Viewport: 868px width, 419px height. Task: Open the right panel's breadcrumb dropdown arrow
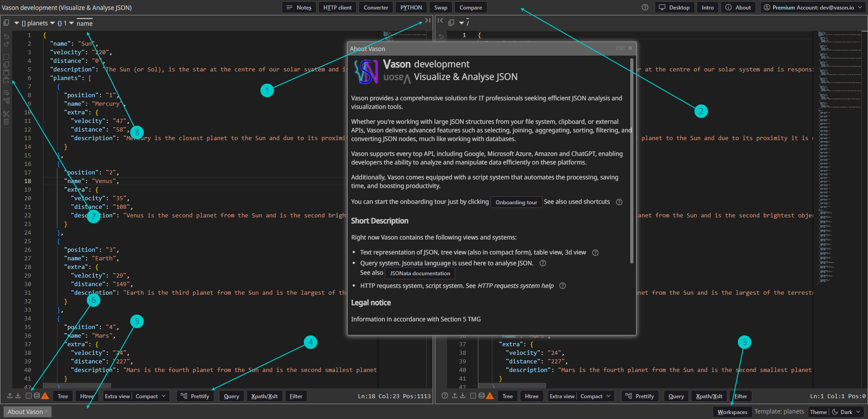click(x=462, y=23)
